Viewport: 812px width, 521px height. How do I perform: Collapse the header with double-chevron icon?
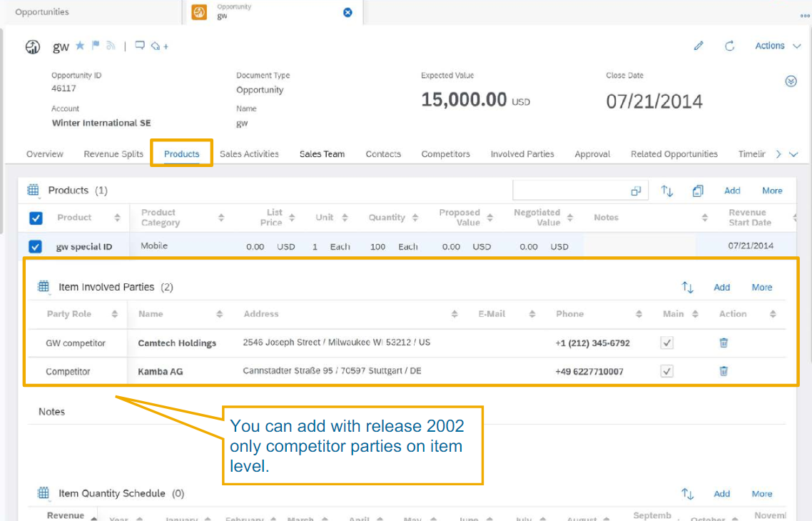tap(791, 81)
